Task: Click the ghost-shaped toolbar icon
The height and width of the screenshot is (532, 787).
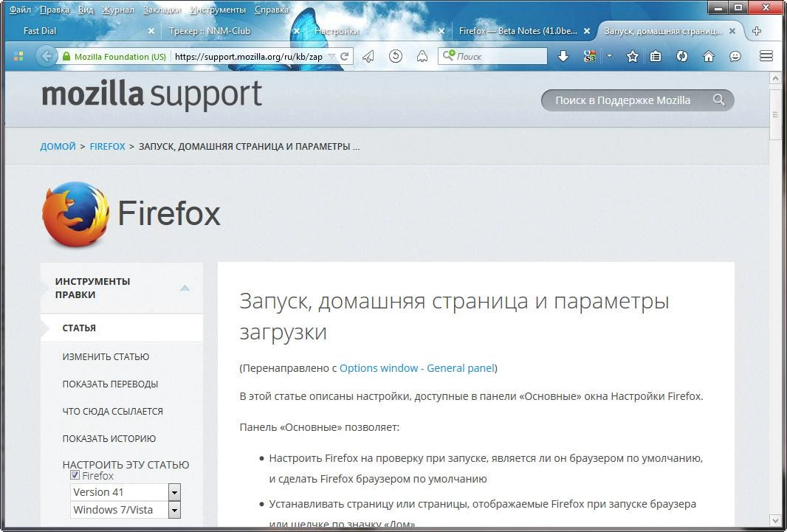Action: 422,57
